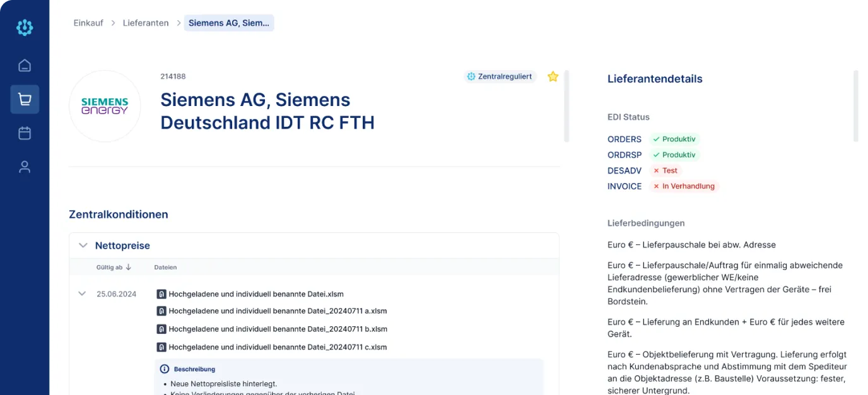Click the ORDERS Produktiv status badge
The width and height of the screenshot is (868, 395).
pos(674,139)
